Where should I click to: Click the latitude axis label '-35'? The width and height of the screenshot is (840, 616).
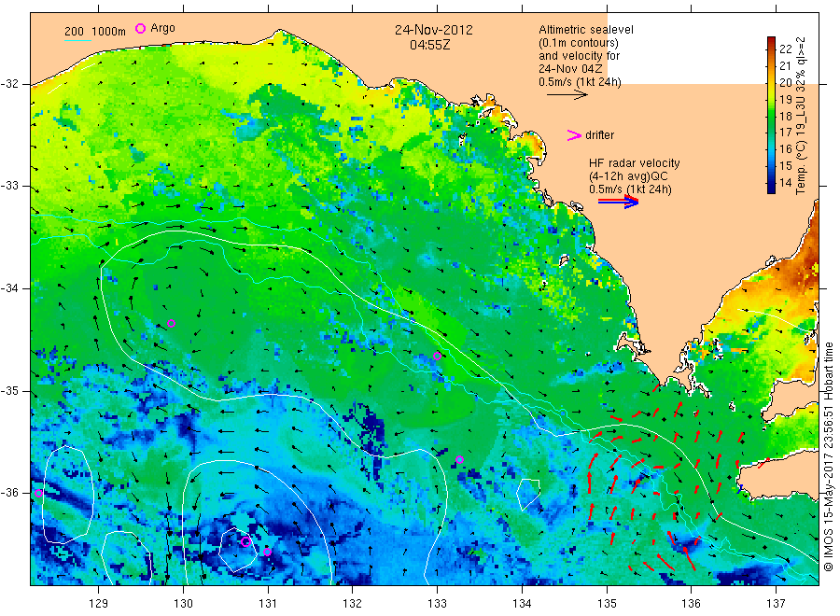pos(10,391)
